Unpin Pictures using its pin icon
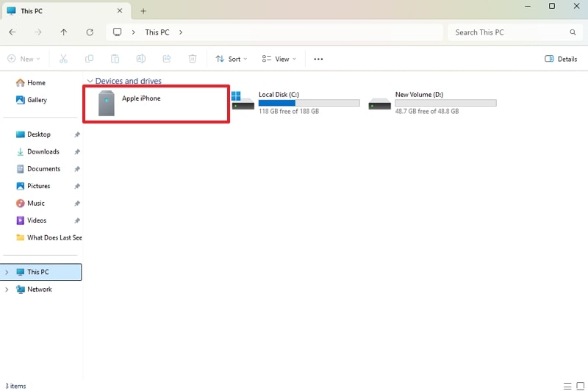This screenshot has height=391, width=588. (77, 187)
